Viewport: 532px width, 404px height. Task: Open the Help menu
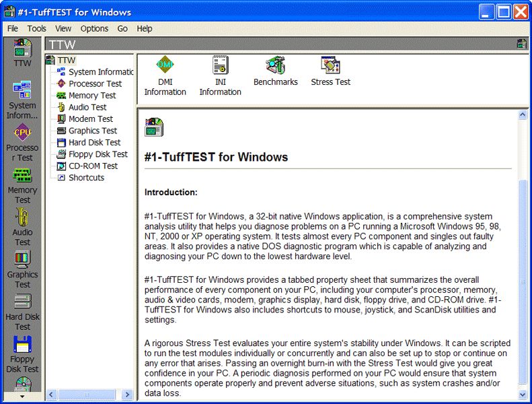[x=145, y=28]
